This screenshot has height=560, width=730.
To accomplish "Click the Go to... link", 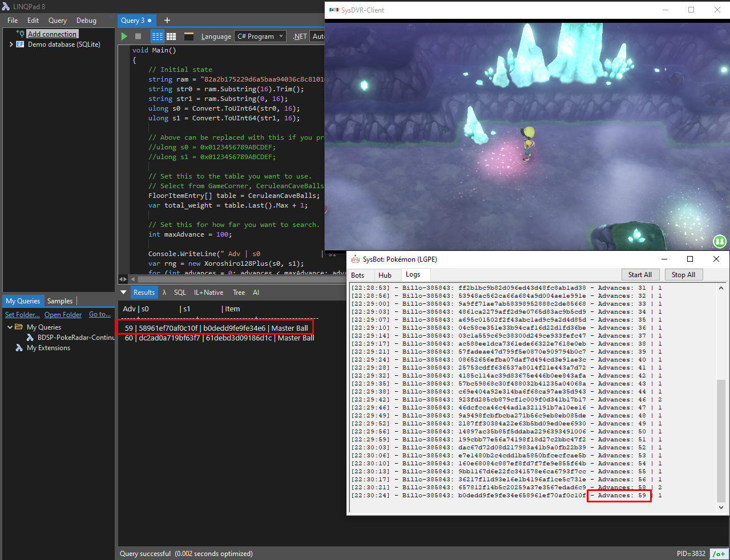I will 100,314.
